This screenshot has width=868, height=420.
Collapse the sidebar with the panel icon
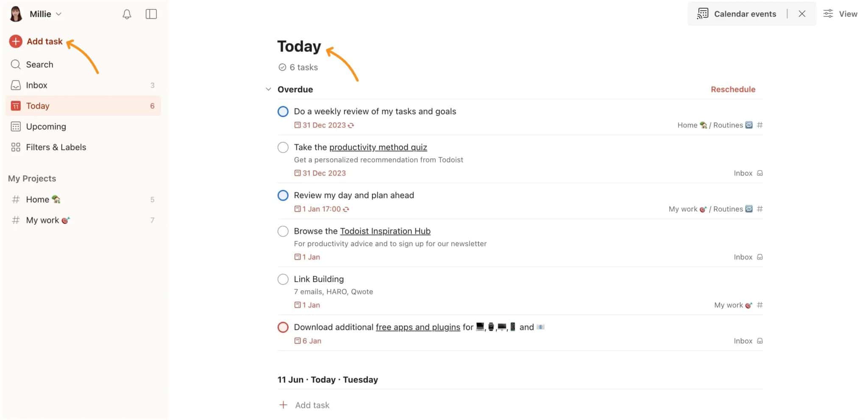click(x=151, y=14)
